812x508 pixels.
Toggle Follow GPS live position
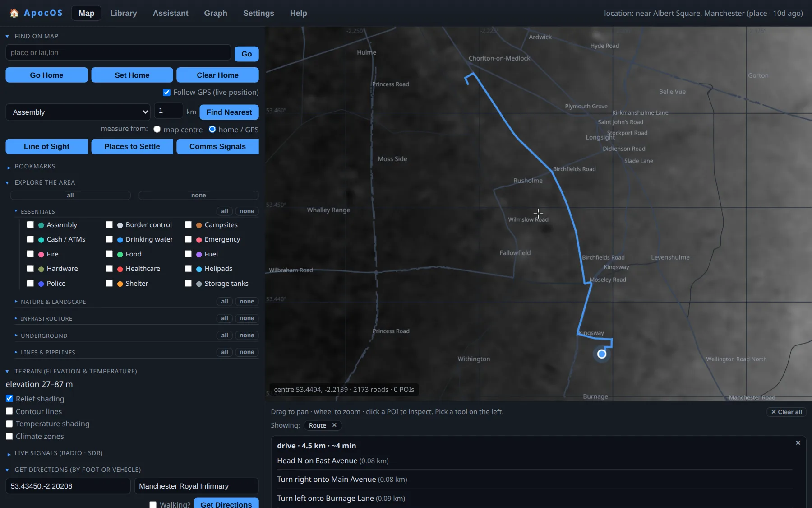[x=166, y=92]
